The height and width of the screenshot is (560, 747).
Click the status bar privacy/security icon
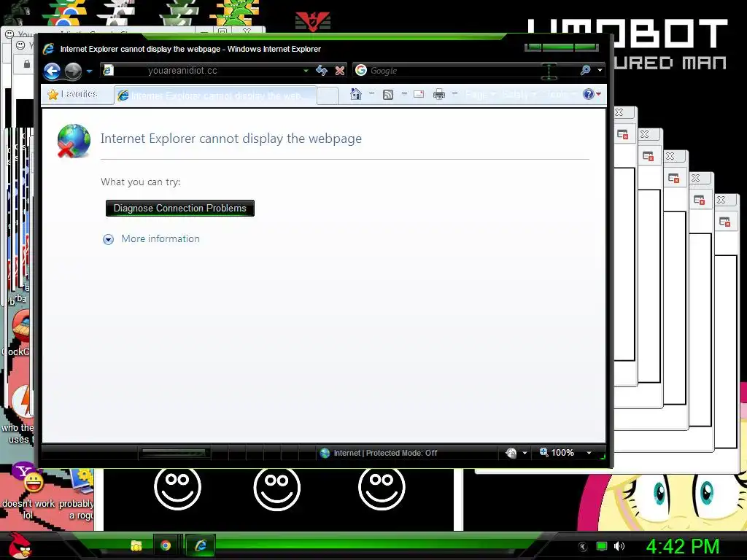[511, 453]
